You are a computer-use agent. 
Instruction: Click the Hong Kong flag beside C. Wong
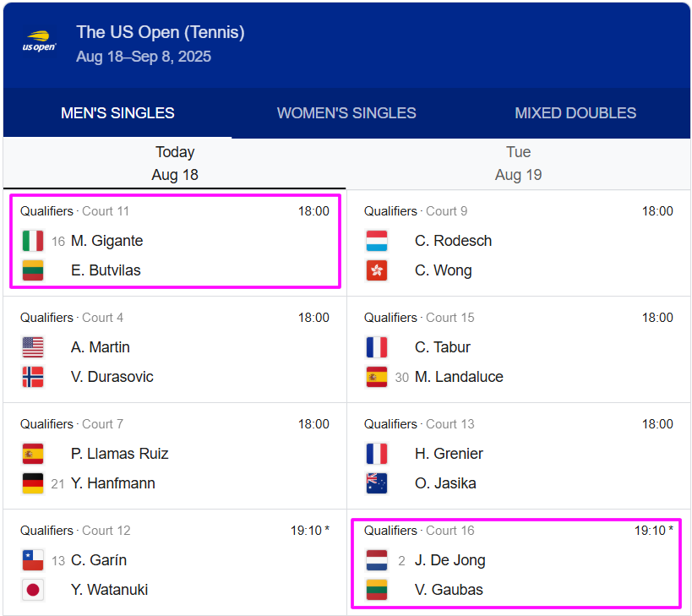377,270
